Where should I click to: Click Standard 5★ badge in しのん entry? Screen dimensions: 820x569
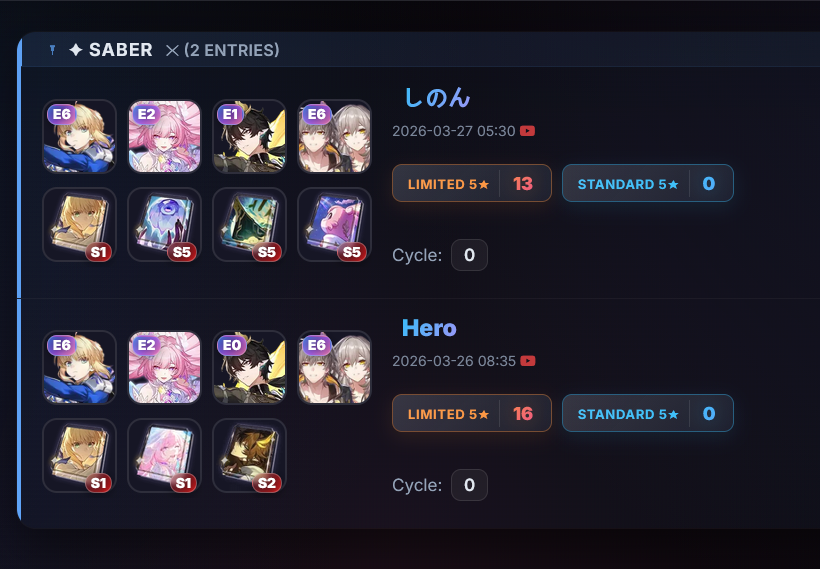647,183
